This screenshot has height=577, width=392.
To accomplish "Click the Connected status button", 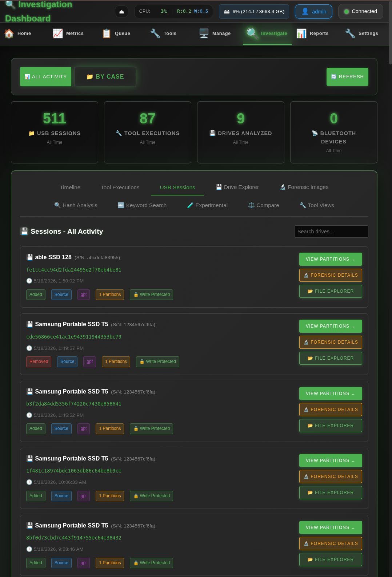I will click(360, 12).
